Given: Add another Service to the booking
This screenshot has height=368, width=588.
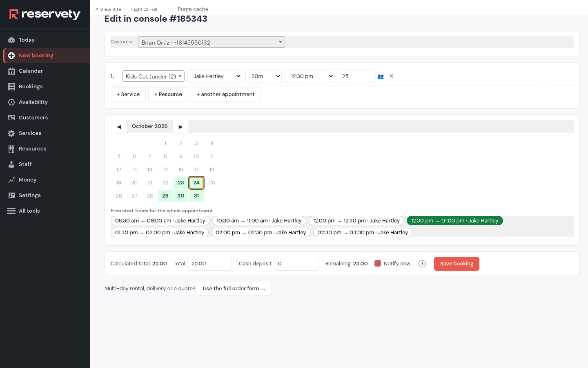Looking at the screenshot, I should (128, 94).
